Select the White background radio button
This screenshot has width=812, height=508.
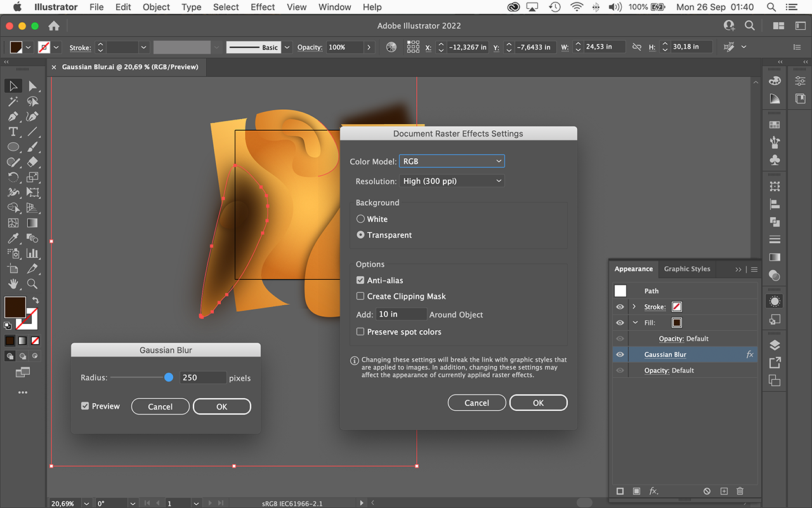[360, 219]
